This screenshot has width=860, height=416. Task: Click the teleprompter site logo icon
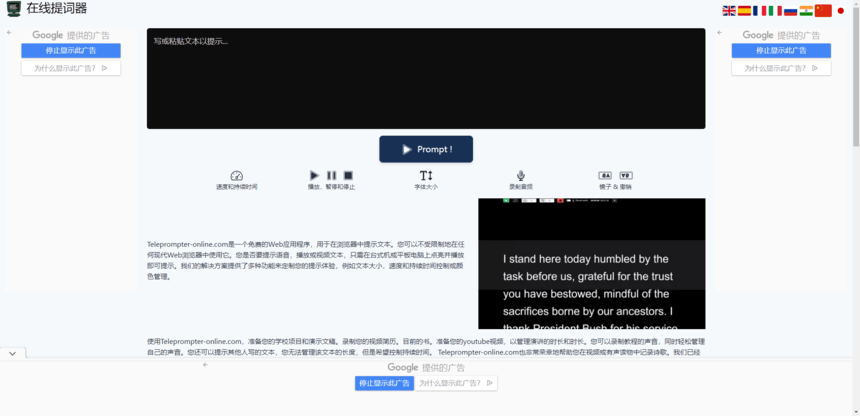tap(14, 9)
